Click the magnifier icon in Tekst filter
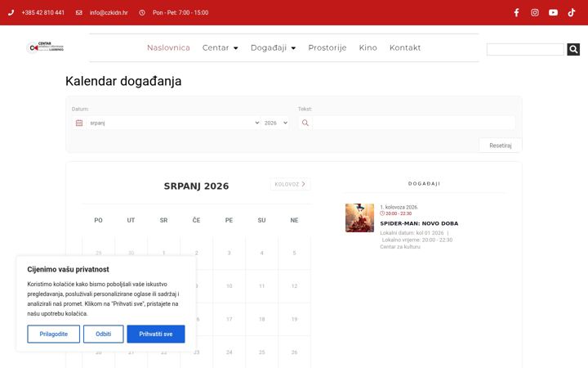The height and width of the screenshot is (368, 588). (305, 123)
